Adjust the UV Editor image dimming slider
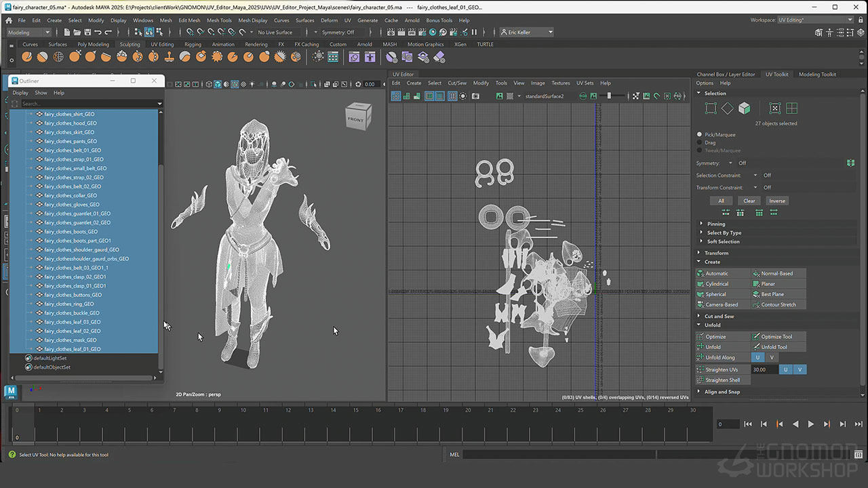The image size is (868, 488). (x=609, y=96)
